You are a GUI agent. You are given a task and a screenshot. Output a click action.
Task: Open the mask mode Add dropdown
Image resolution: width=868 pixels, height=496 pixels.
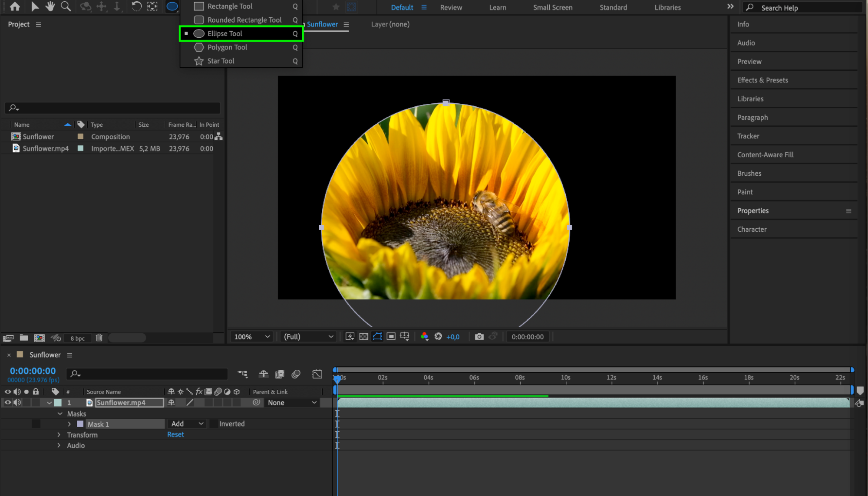[x=187, y=424]
